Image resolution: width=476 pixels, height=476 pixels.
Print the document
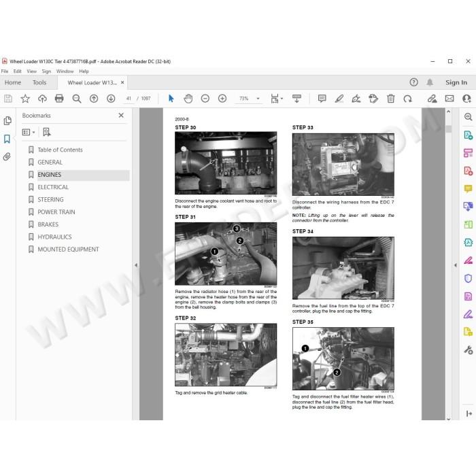(x=59, y=99)
